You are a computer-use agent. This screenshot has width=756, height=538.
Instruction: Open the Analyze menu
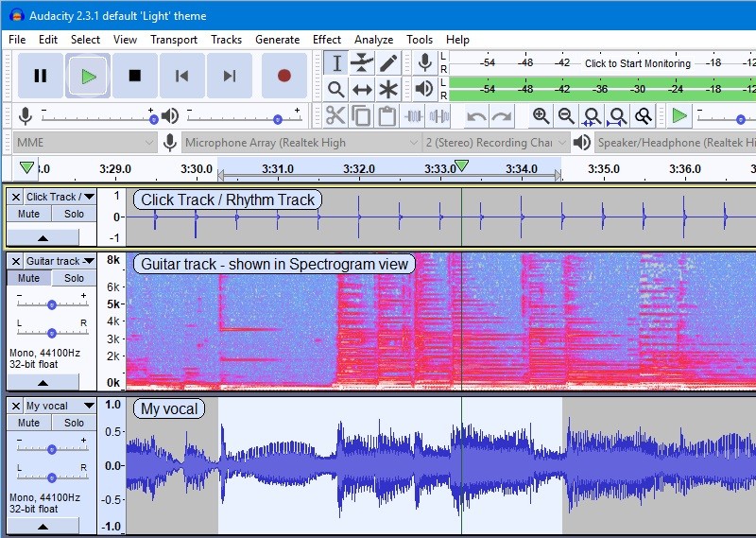point(374,40)
